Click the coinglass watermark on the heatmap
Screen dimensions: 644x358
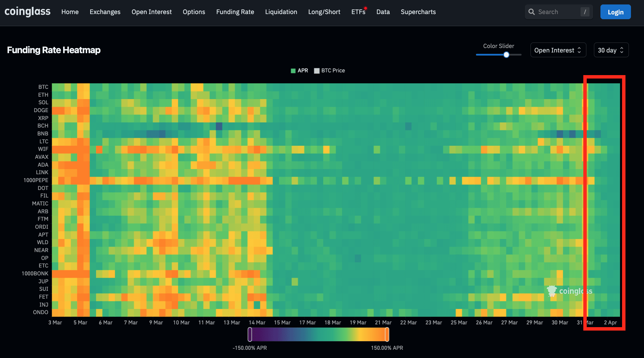569,291
